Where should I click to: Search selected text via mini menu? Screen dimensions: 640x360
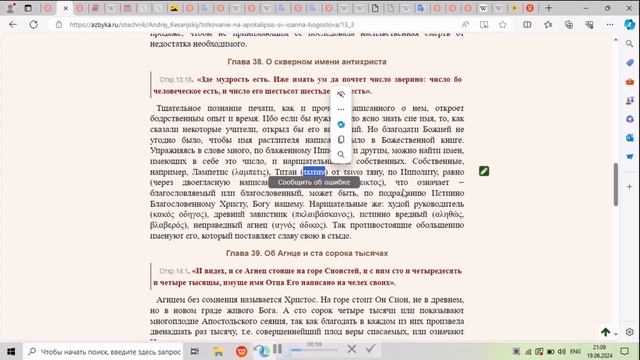coord(341,155)
